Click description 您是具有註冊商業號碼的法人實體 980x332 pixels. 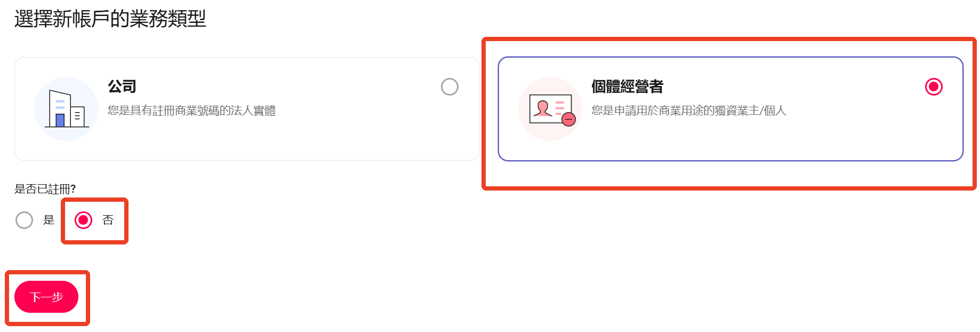pos(191,110)
